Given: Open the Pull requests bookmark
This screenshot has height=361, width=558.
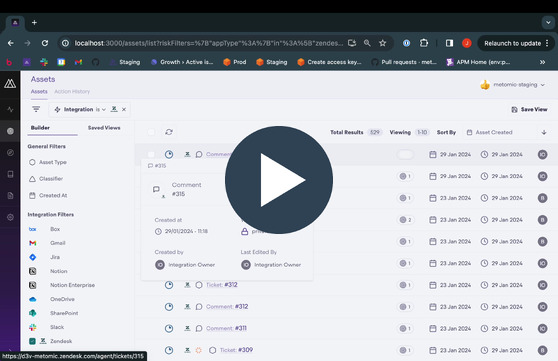Looking at the screenshot, I should [404, 62].
